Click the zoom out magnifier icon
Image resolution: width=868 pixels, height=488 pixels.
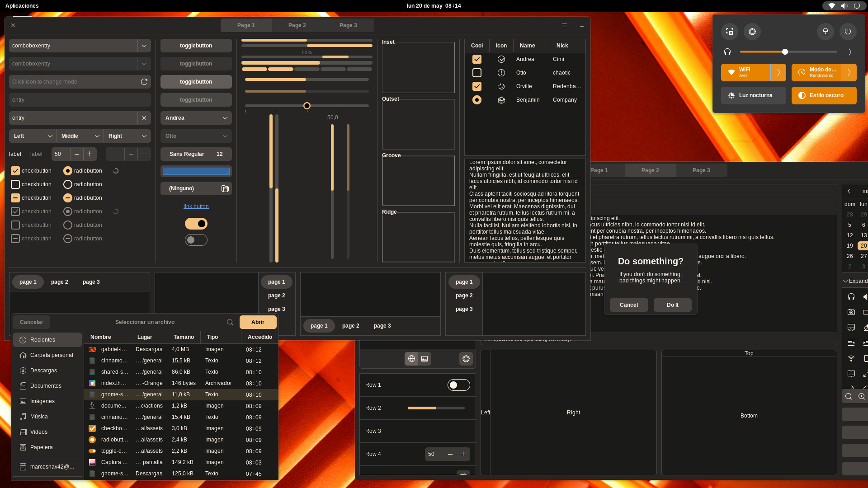[x=849, y=396]
